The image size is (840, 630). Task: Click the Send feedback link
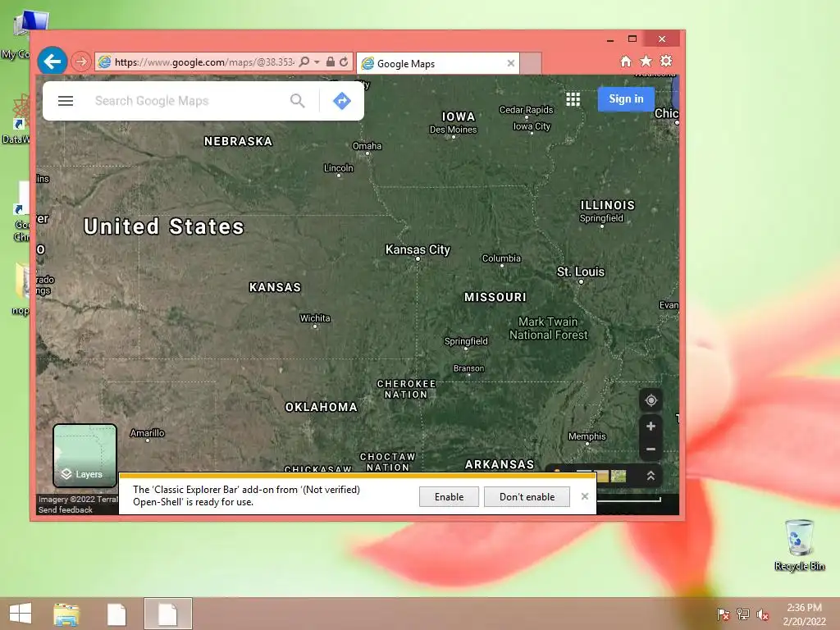pyautogui.click(x=66, y=509)
